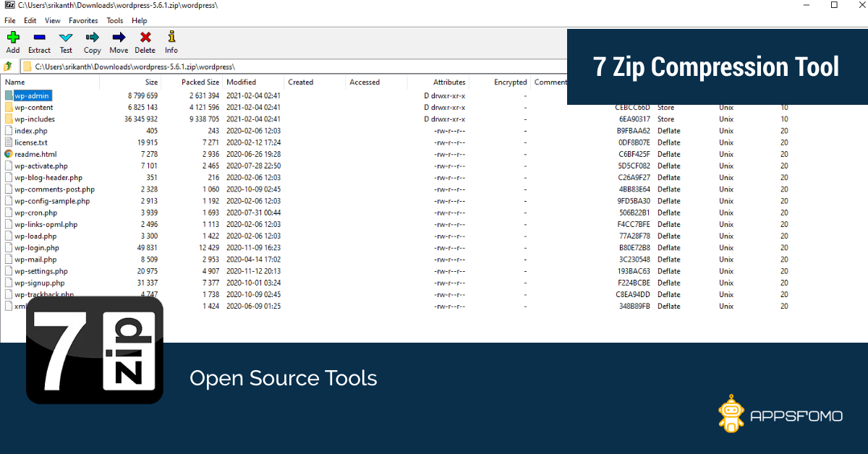Click the Move toolbar icon

tap(119, 42)
